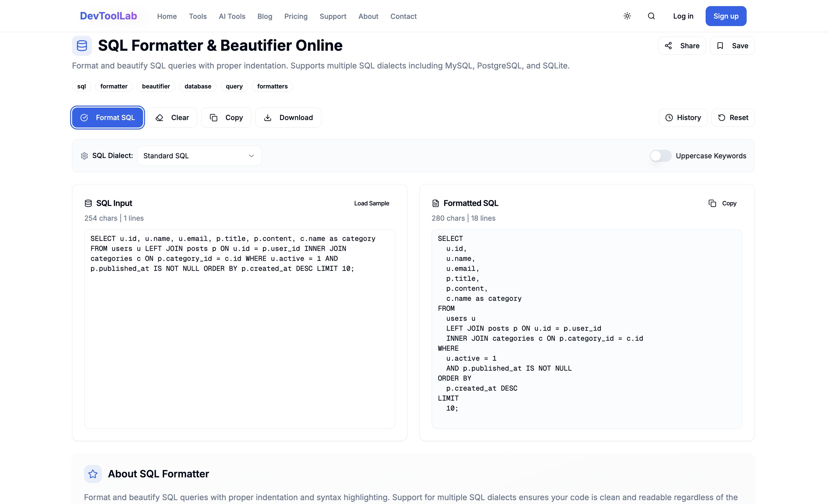Viewport: 829px width, 504px height.
Task: Download the formatted SQL file
Action: [x=288, y=118]
